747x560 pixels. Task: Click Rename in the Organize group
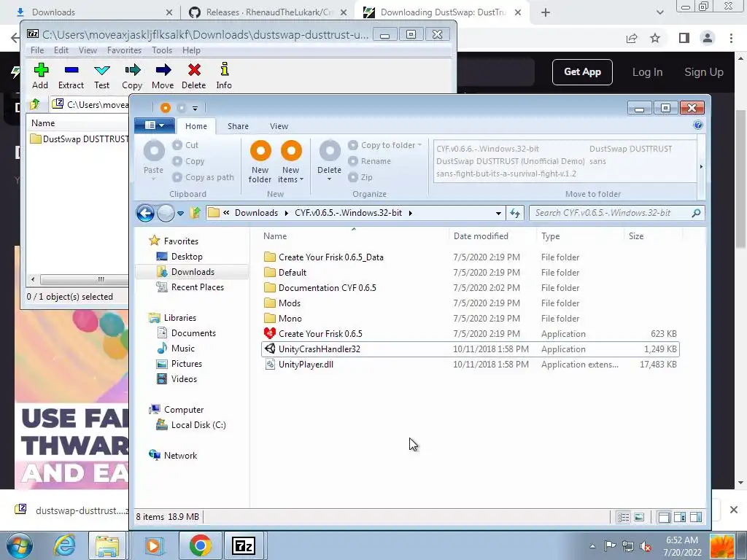[369, 161]
